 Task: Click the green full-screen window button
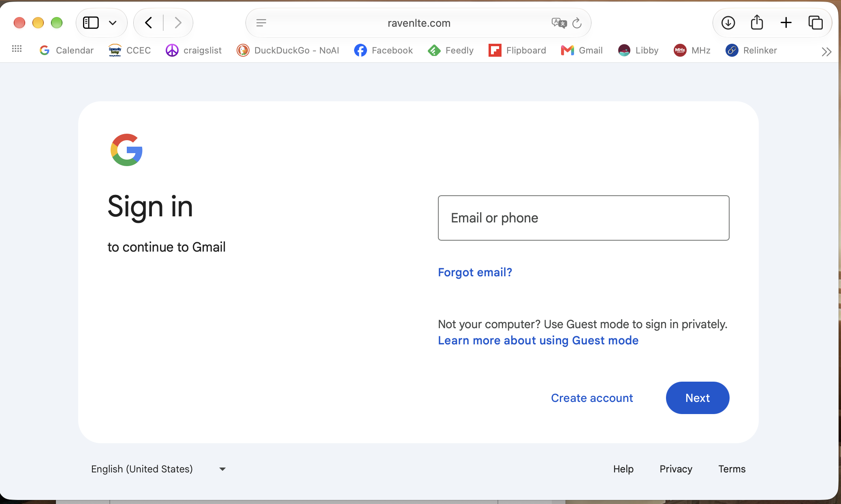[x=57, y=23]
